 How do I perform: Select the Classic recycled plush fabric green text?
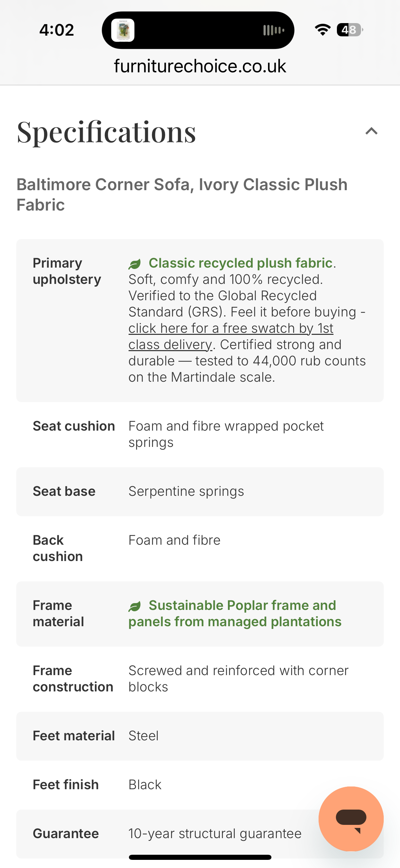click(240, 263)
